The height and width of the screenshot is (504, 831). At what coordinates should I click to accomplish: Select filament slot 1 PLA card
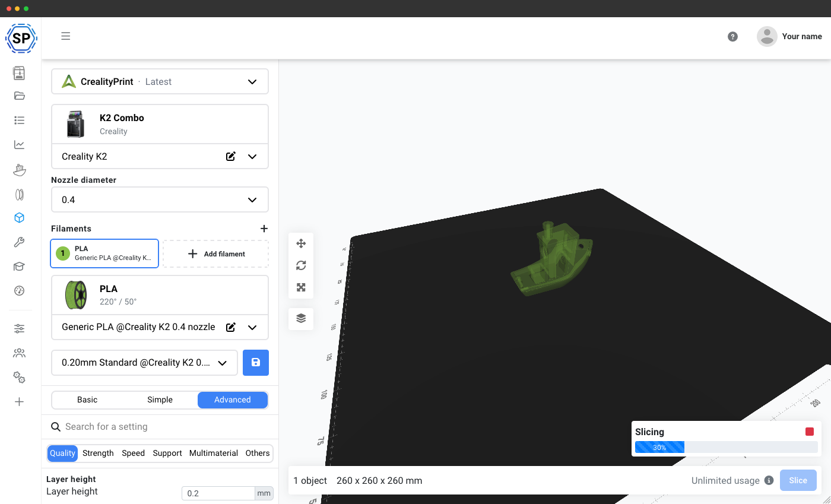coord(104,253)
